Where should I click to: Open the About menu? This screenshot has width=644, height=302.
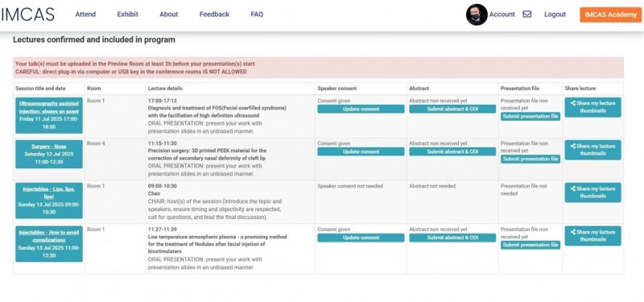(x=169, y=14)
